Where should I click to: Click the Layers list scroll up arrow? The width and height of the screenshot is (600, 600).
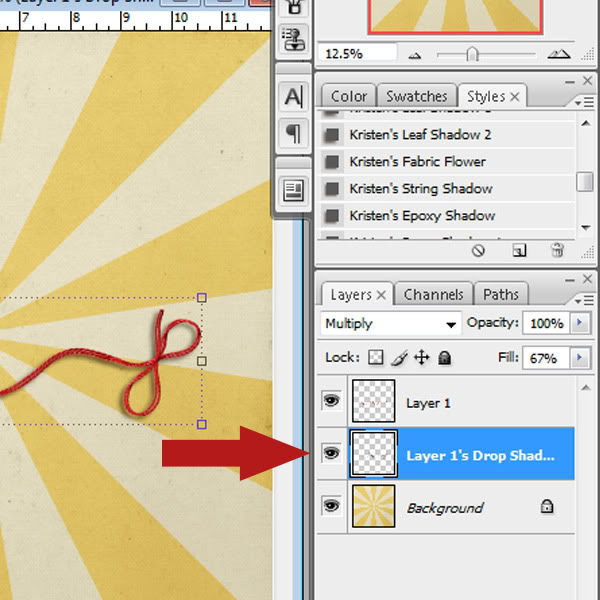(585, 388)
